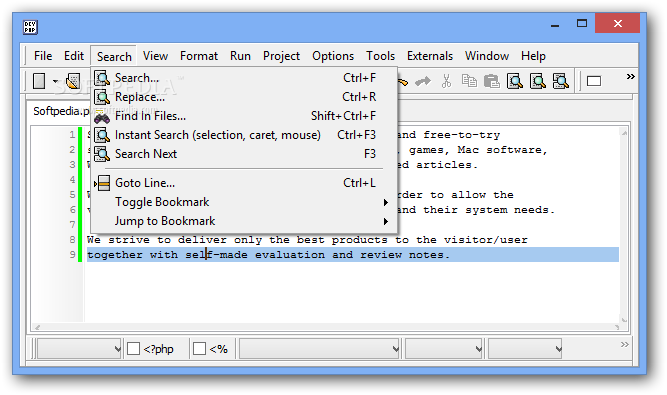Choose Search... from the Search menu
This screenshot has width=667, height=395.
pos(245,78)
